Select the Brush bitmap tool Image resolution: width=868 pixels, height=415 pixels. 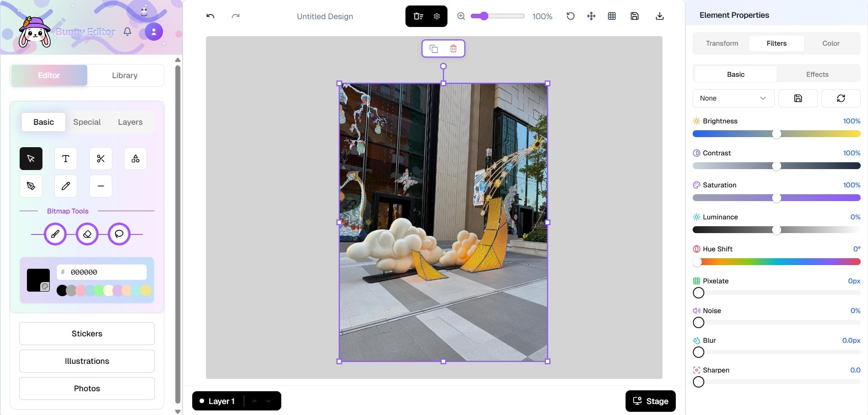(55, 234)
